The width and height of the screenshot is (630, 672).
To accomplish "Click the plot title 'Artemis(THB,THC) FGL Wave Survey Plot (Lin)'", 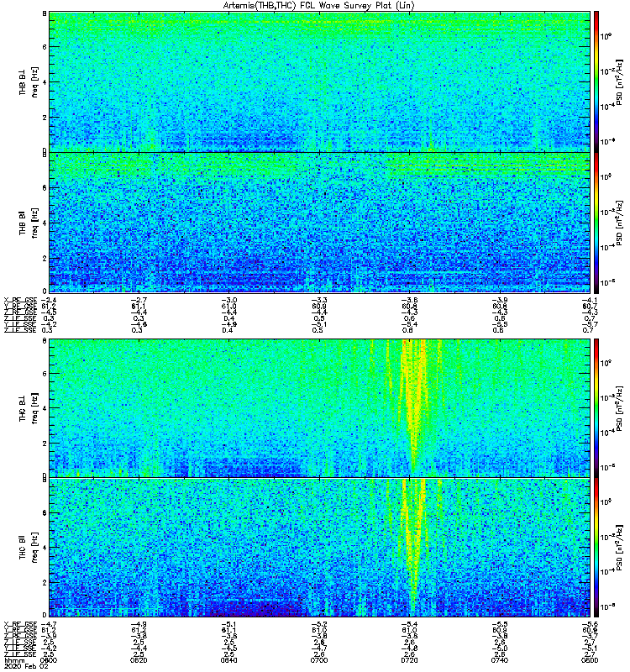I will click(x=318, y=6).
